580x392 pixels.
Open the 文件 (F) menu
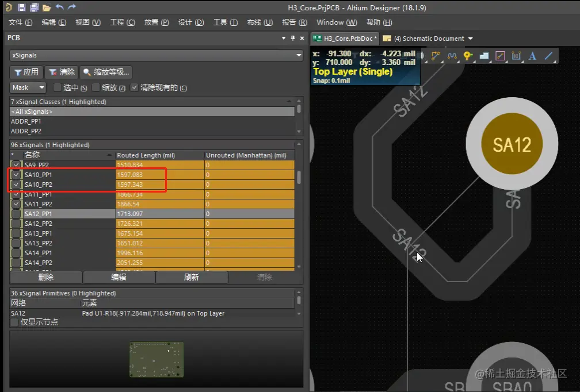tap(20, 22)
